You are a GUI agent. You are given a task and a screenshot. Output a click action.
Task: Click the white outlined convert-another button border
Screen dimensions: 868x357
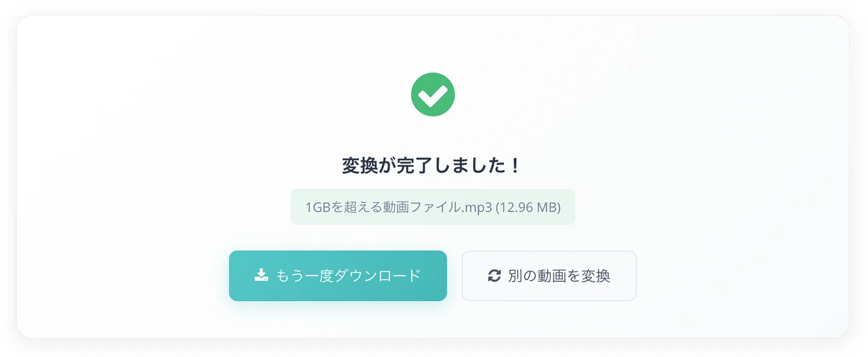(549, 253)
